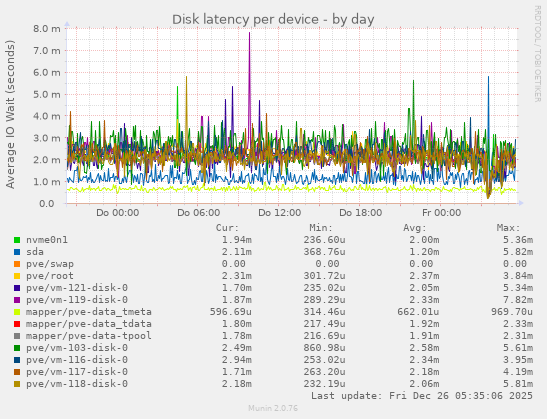Click the pve/vm-116-disk-0 navy swatch
The width and height of the screenshot is (547, 419).
point(17,360)
